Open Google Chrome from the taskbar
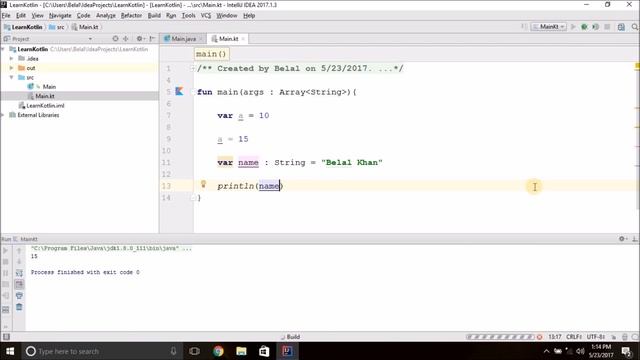 point(218,351)
